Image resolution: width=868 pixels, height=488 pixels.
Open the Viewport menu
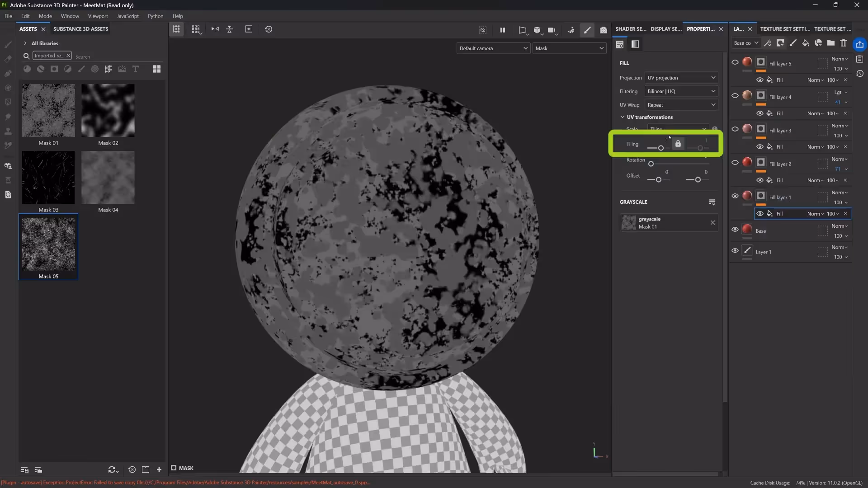click(98, 16)
